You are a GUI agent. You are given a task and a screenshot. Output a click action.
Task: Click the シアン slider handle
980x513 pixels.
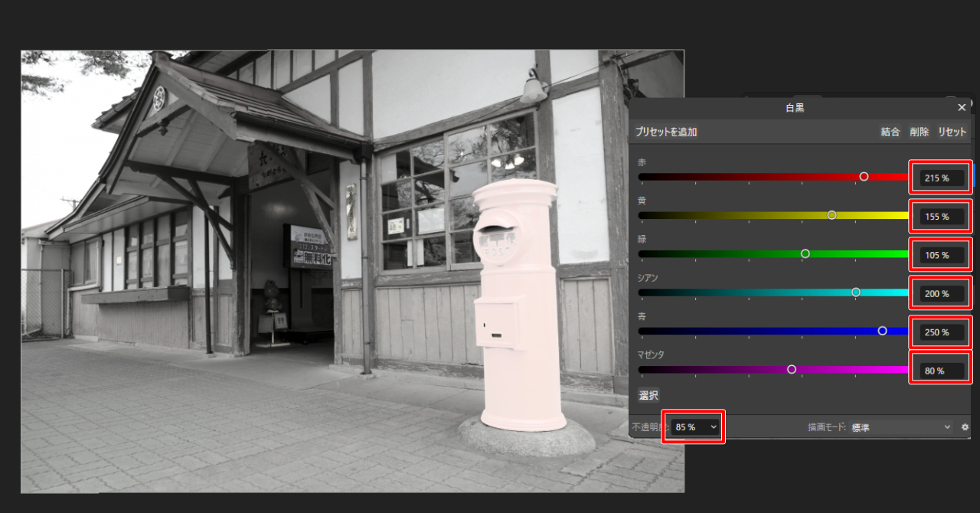click(x=855, y=292)
